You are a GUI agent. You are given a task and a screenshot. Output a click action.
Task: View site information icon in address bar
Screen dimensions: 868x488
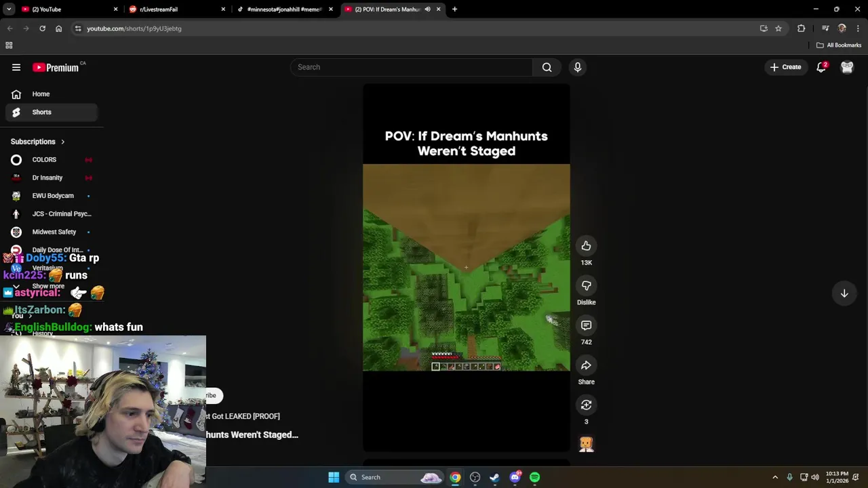(78, 28)
